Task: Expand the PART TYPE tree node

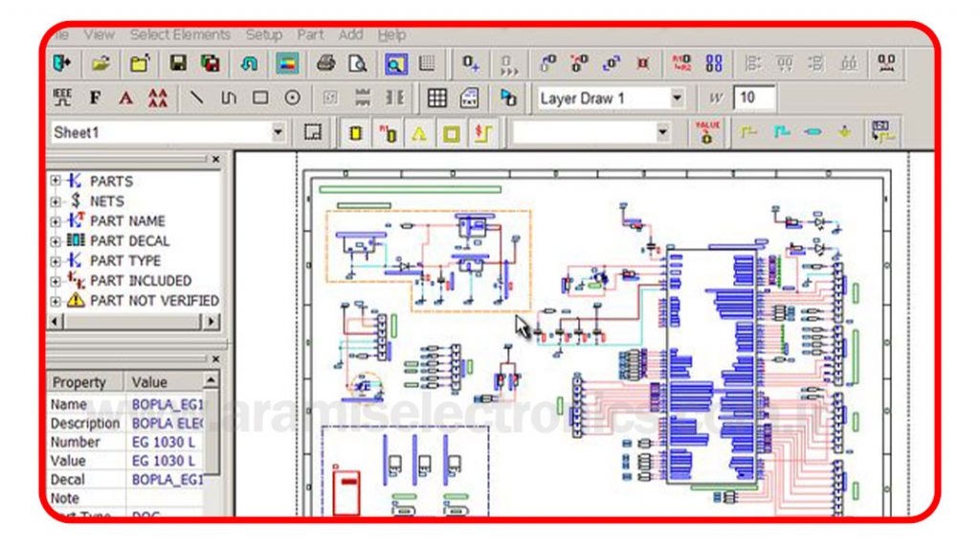Action: tap(56, 261)
